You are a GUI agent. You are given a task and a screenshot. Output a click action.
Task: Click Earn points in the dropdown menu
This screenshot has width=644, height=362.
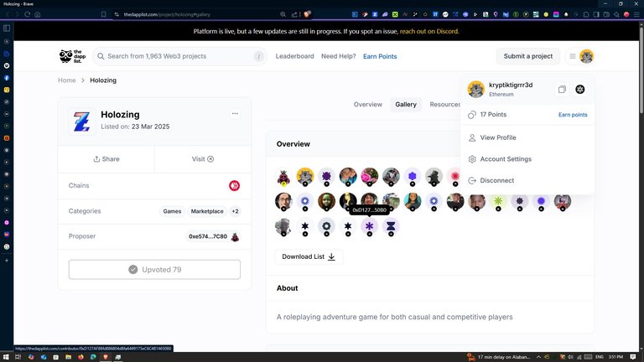[573, 115]
